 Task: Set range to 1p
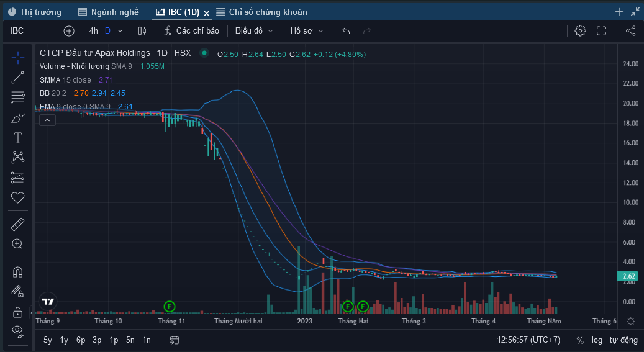(114, 340)
